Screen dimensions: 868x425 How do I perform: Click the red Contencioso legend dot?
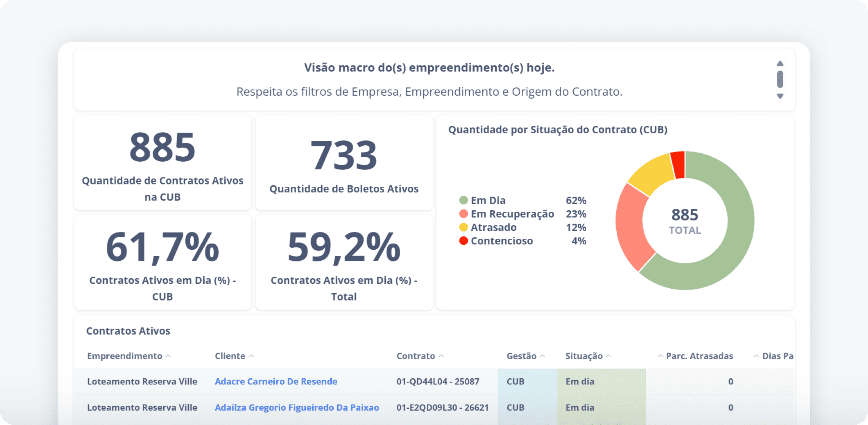tap(463, 241)
